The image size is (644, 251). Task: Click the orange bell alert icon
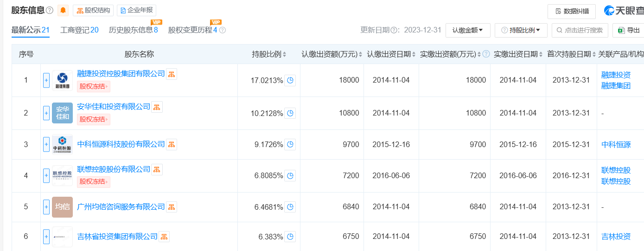pos(63,10)
